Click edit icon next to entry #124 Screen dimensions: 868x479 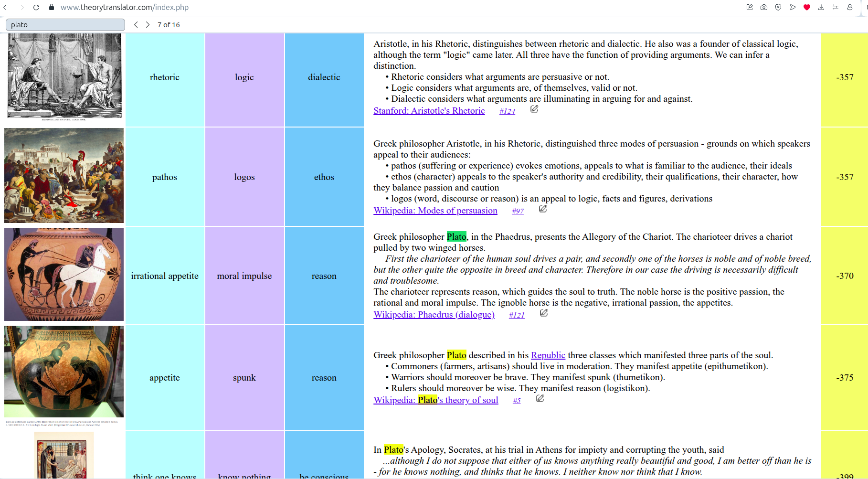[x=534, y=109]
